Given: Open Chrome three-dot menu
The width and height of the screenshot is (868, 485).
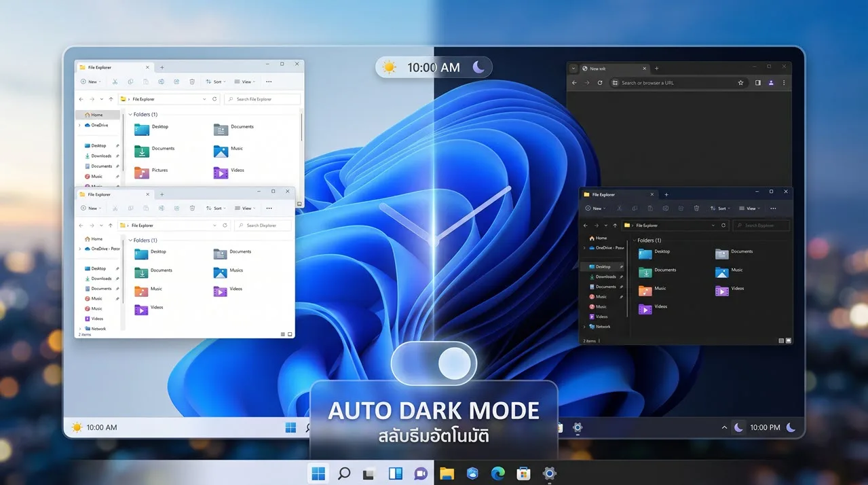Looking at the screenshot, I should (784, 83).
